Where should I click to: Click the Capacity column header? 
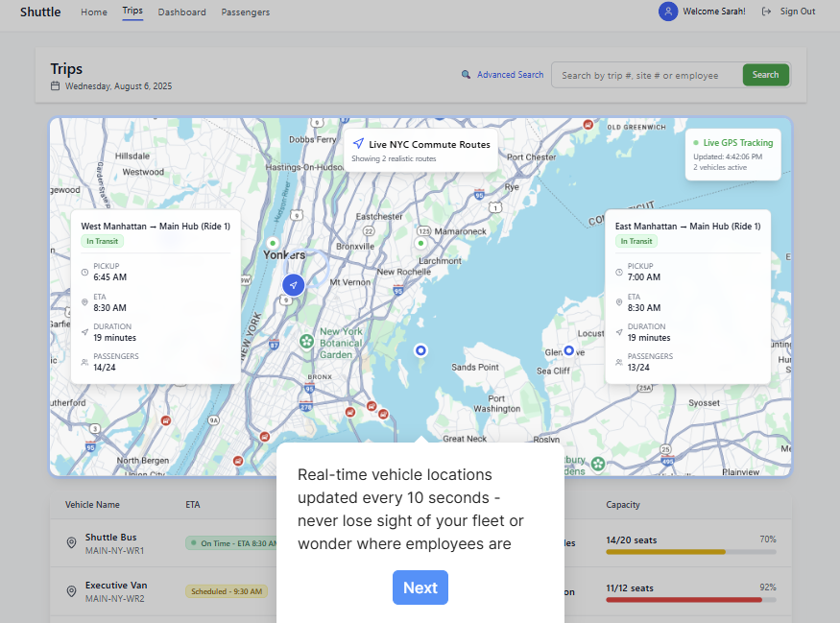[x=622, y=505]
